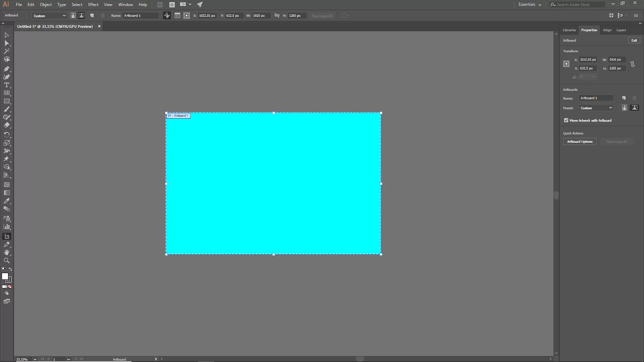This screenshot has width=644, height=362.
Task: Choose the Rotate tool
Action: click(6, 135)
